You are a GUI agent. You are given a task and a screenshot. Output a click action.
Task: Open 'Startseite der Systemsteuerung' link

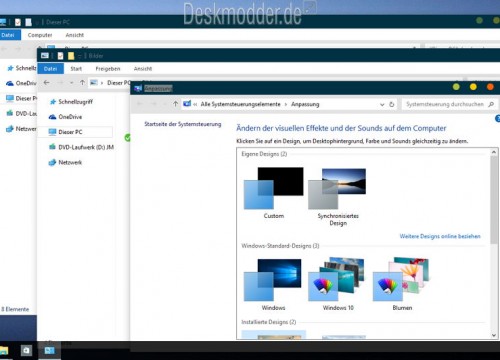coord(183,124)
